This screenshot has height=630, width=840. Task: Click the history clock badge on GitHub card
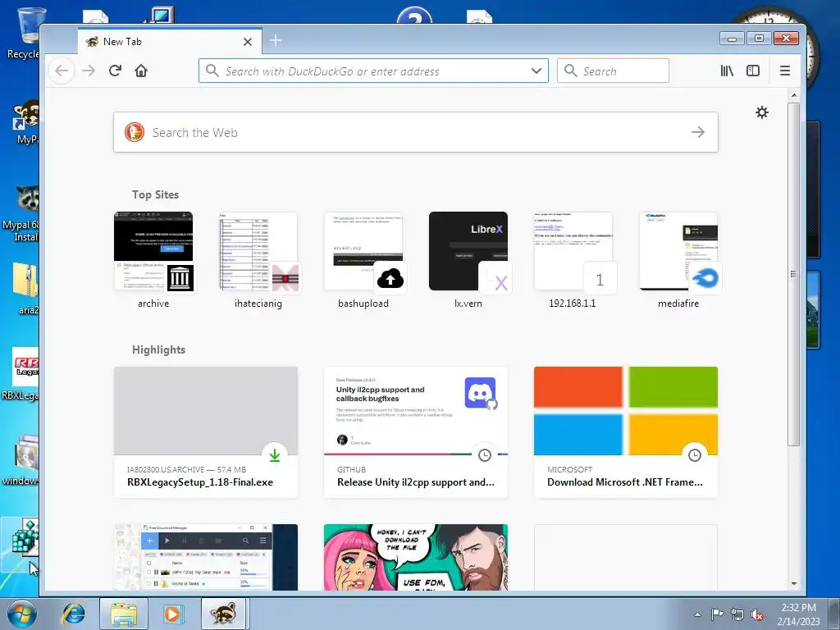[485, 454]
